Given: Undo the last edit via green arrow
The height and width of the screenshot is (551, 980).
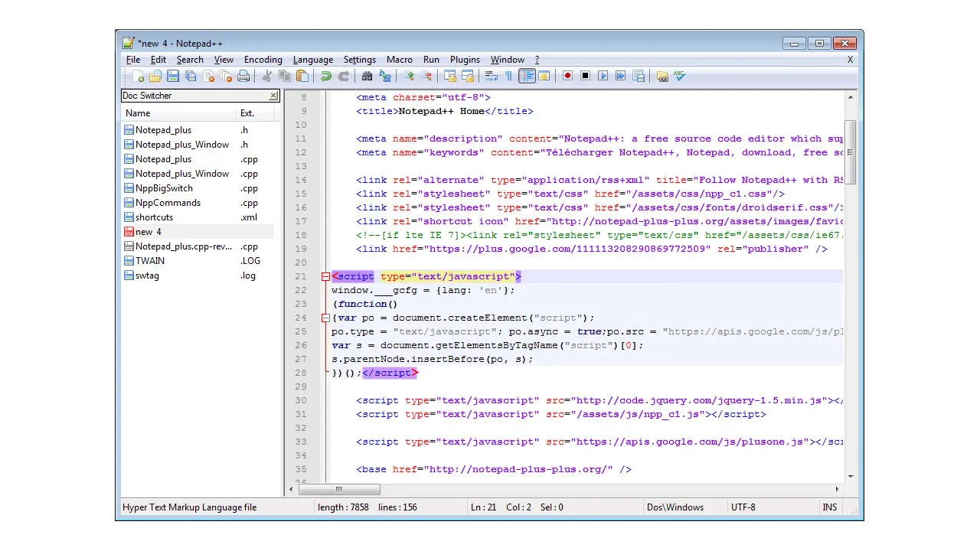Looking at the screenshot, I should [x=326, y=76].
